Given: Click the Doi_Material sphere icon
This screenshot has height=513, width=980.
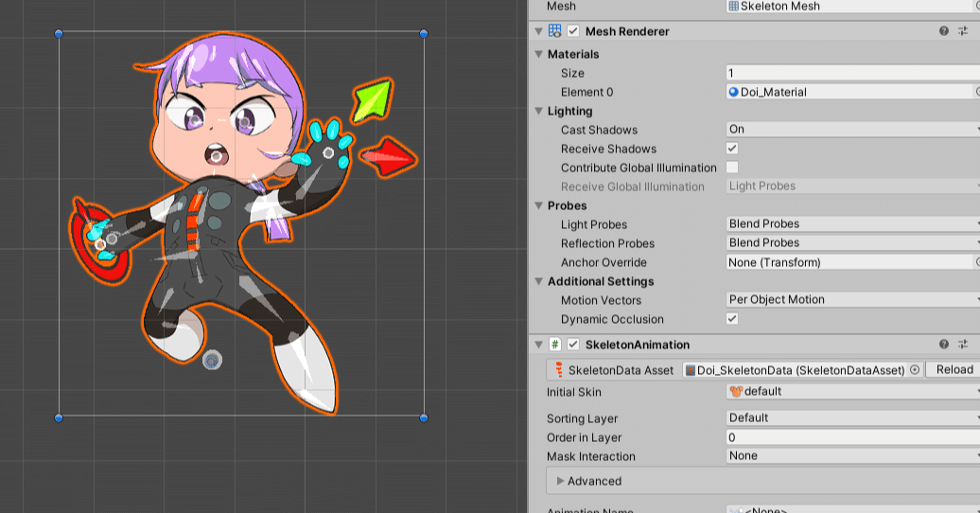Looking at the screenshot, I should (734, 92).
